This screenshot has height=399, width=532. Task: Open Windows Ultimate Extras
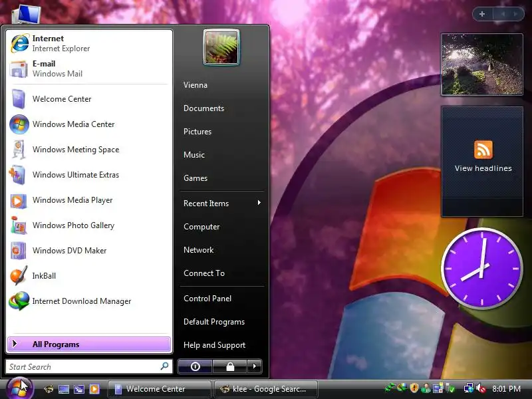(89, 175)
